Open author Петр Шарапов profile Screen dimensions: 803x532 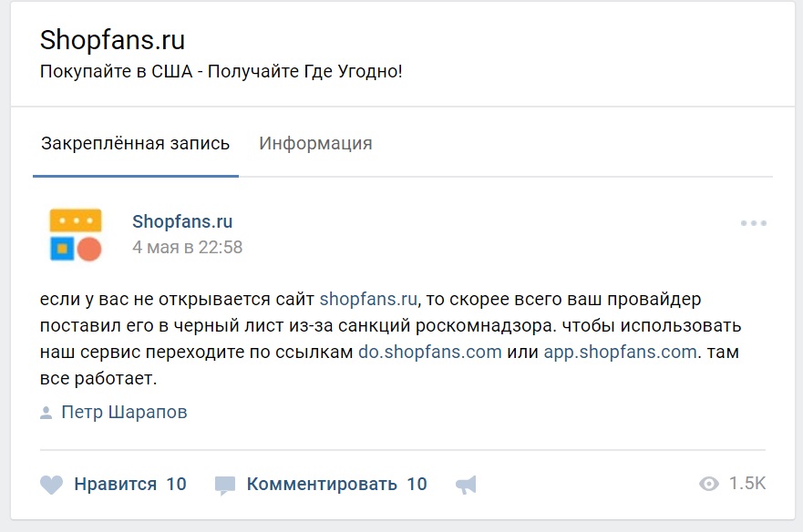124,412
